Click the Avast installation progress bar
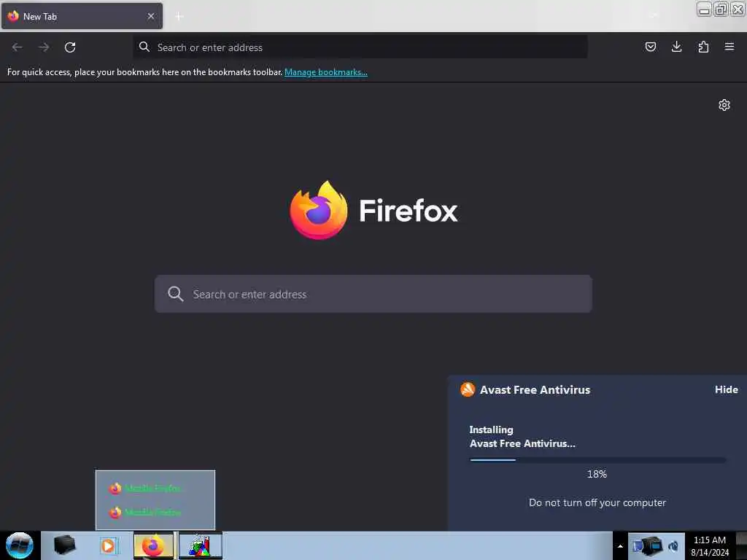The width and height of the screenshot is (747, 560). point(598,460)
